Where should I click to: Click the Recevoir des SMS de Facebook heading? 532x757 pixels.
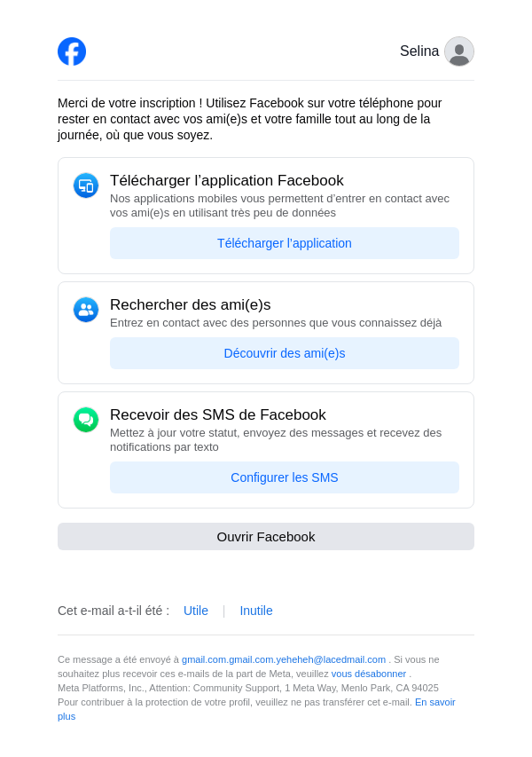click(218, 415)
